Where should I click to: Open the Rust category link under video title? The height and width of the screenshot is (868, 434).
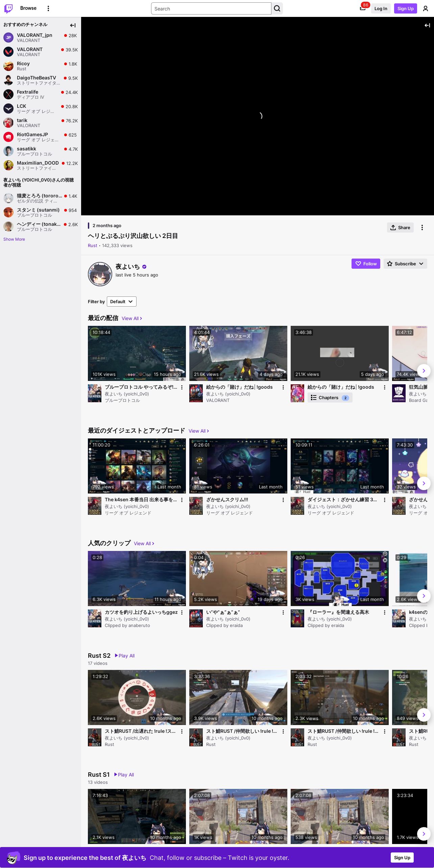(93, 246)
